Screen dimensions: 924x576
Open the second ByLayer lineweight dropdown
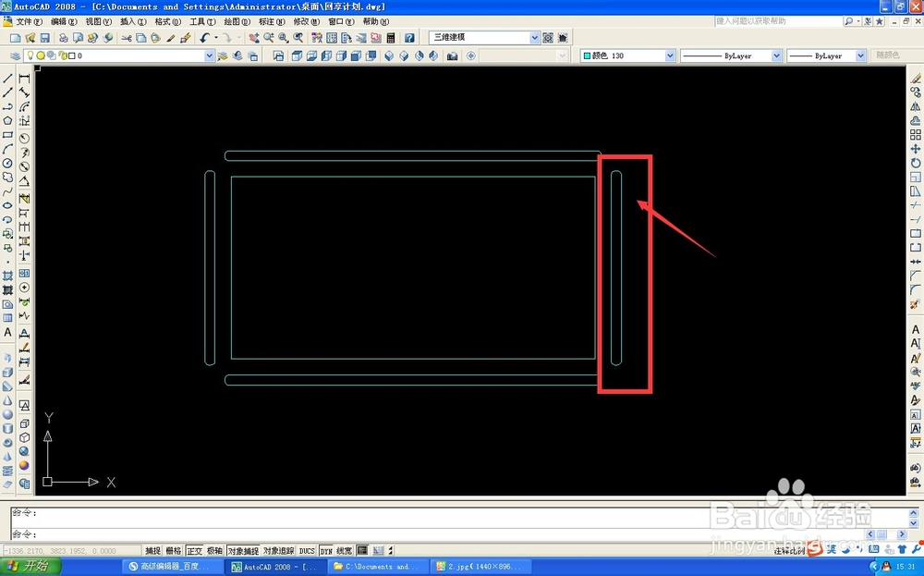pos(860,55)
